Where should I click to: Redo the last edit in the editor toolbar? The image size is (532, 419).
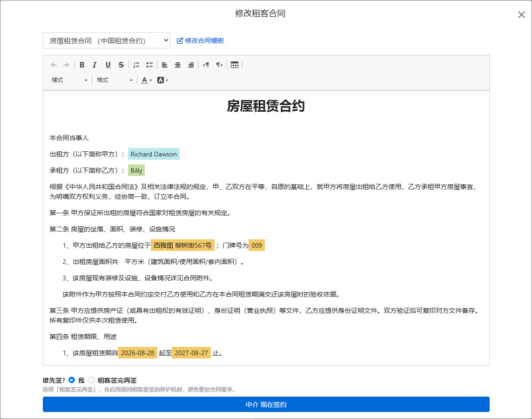point(67,65)
